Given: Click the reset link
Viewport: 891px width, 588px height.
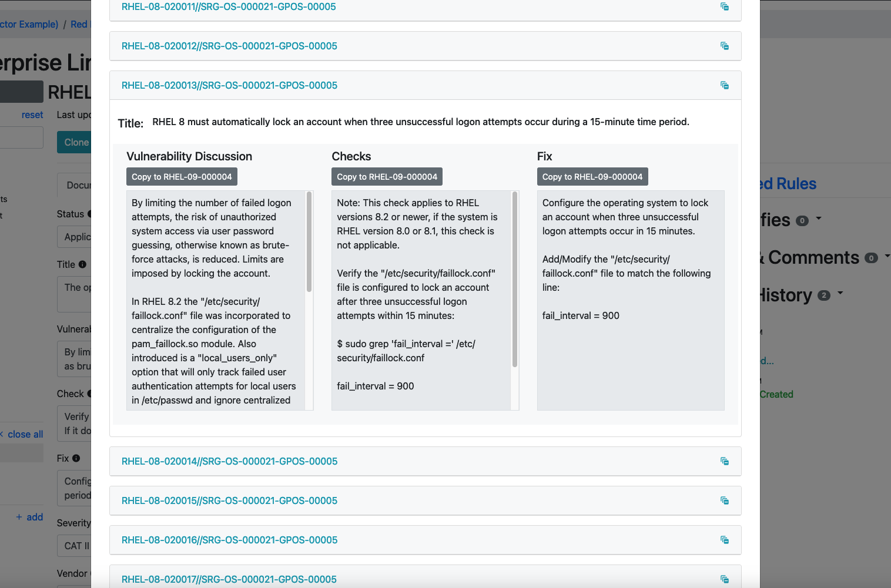Looking at the screenshot, I should (x=32, y=115).
